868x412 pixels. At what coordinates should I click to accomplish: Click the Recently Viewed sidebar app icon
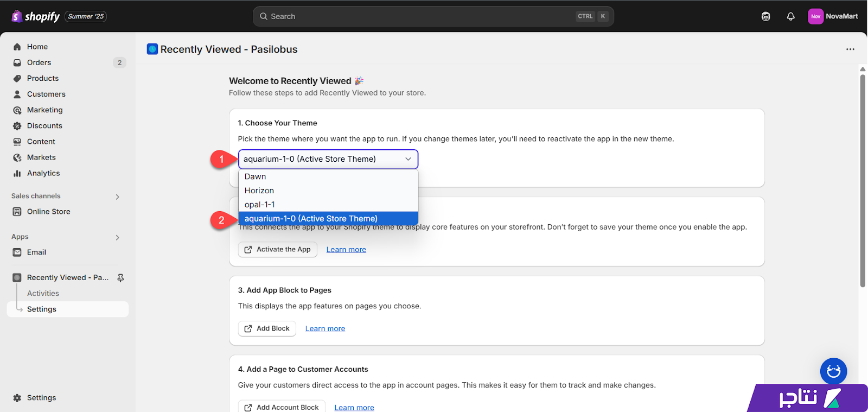tap(17, 277)
